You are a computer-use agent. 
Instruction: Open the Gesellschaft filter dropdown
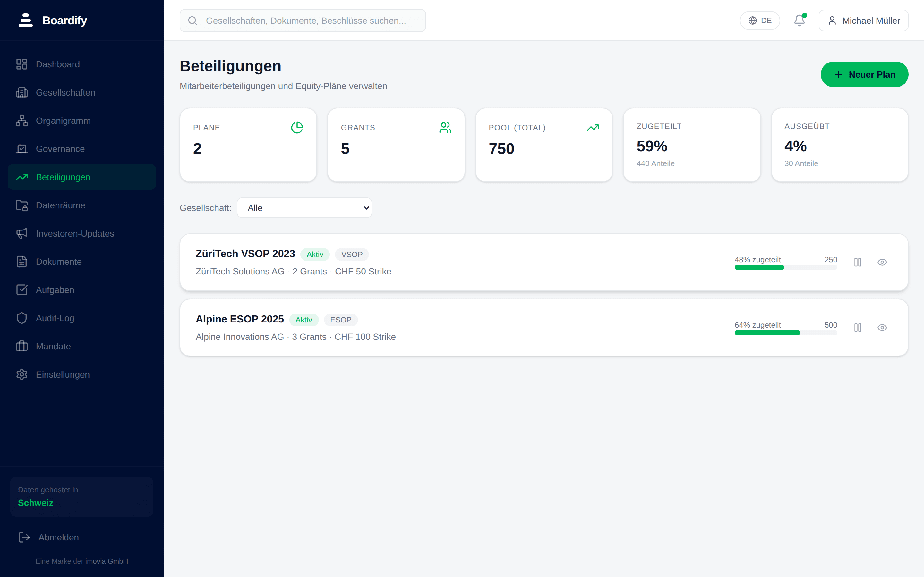tap(304, 208)
